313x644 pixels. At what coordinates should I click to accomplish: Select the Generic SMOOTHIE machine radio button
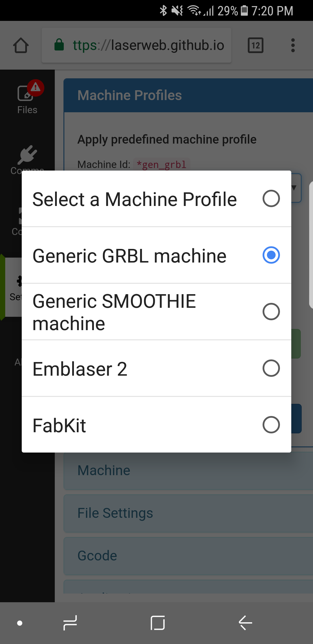[x=156, y=312]
